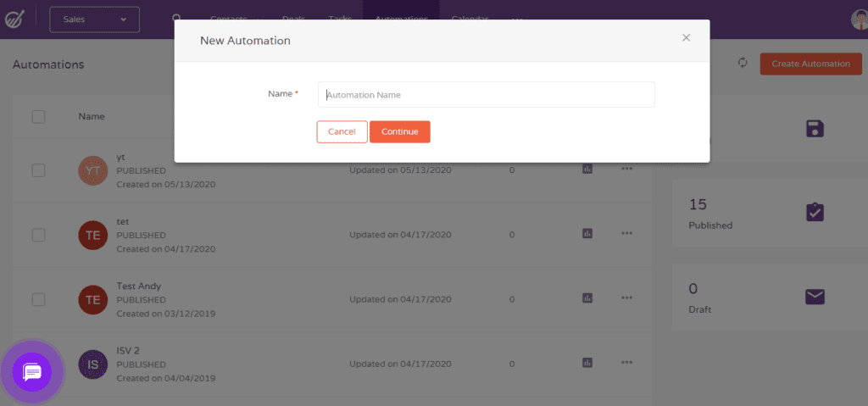Open the automation named tet
The width and height of the screenshot is (868, 406).
pos(123,221)
